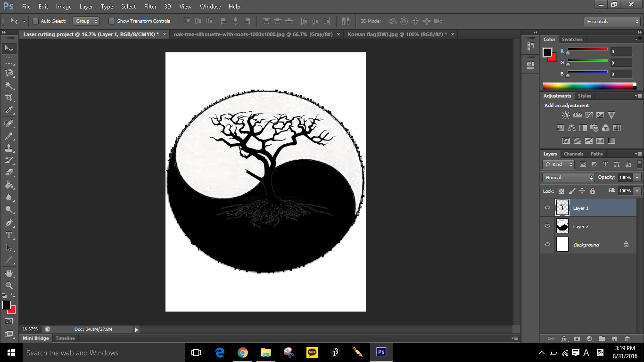Enable the Auto-Select checkbox
Image resolution: width=644 pixels, height=362 pixels.
pos(35,21)
